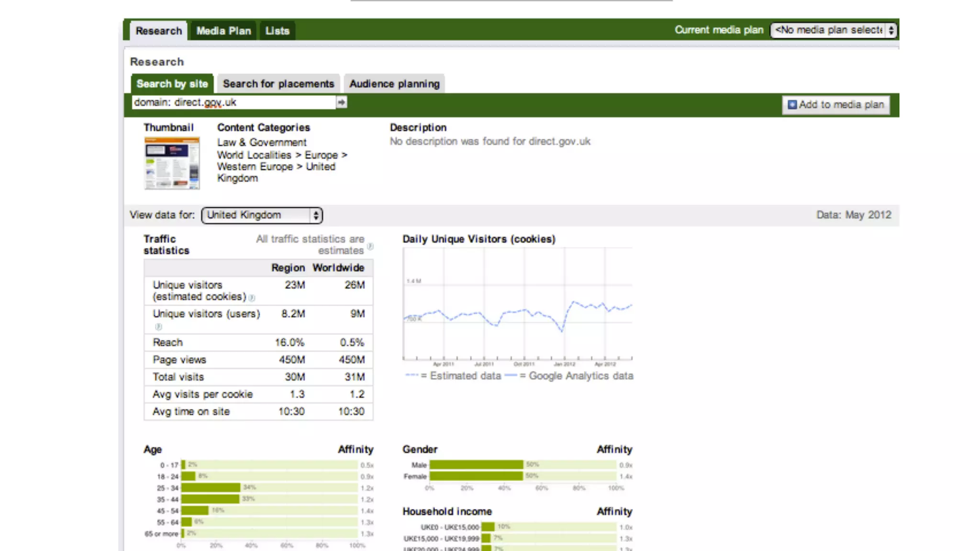The image size is (980, 551).
Task: Click the 25 - 34 age bar
Action: coord(211,487)
